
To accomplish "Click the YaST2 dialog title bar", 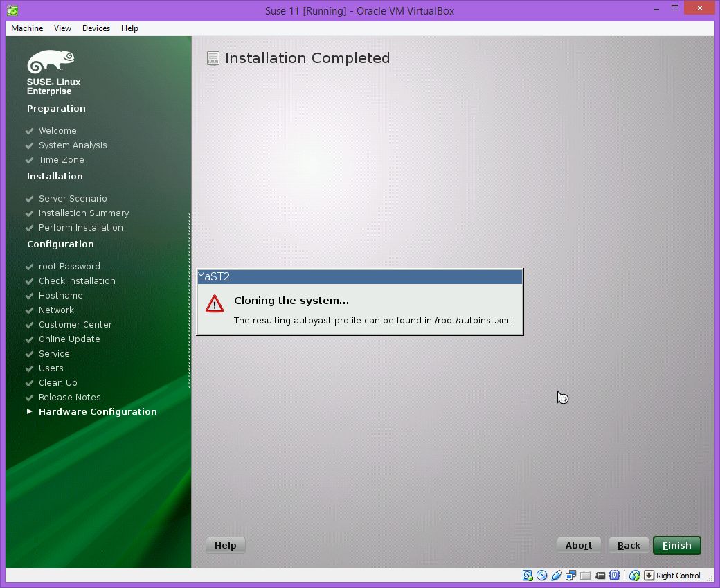I will (x=359, y=276).
